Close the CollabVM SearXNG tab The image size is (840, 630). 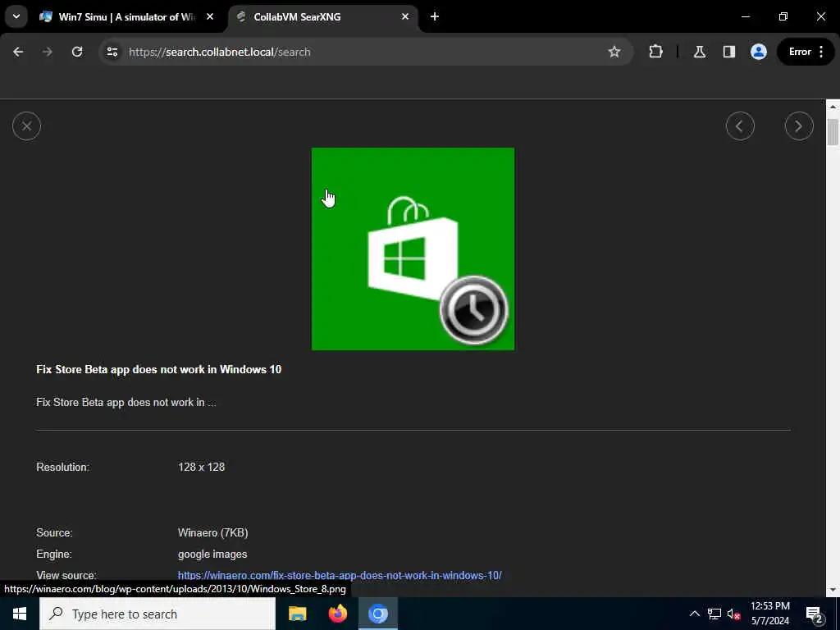(x=405, y=16)
